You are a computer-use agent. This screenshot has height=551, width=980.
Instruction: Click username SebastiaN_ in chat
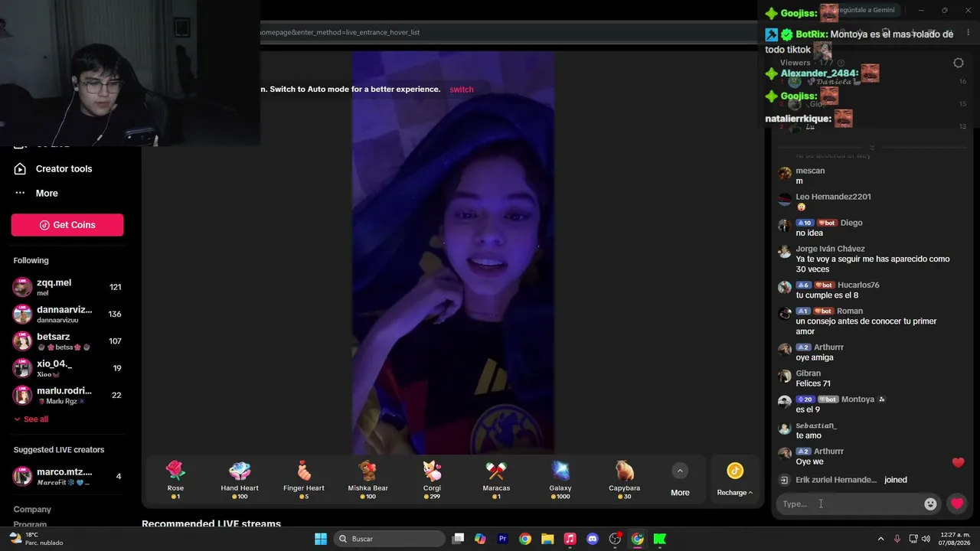tap(816, 425)
